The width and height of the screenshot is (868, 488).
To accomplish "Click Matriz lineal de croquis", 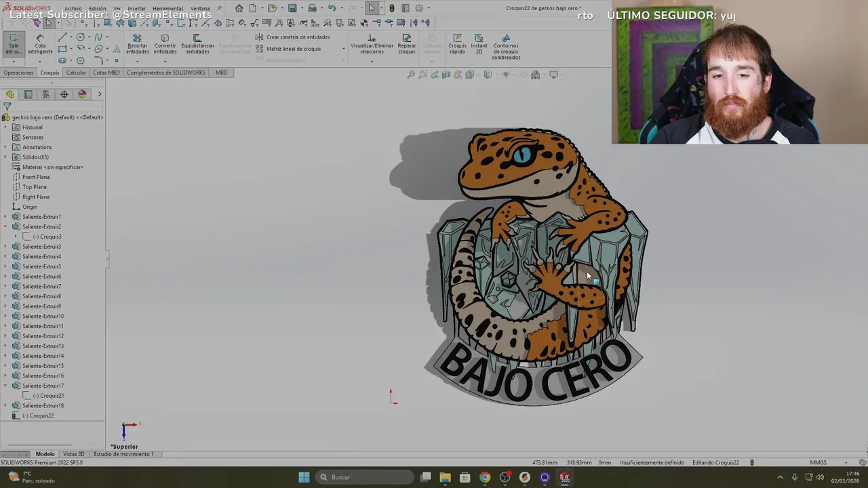I will pos(288,49).
